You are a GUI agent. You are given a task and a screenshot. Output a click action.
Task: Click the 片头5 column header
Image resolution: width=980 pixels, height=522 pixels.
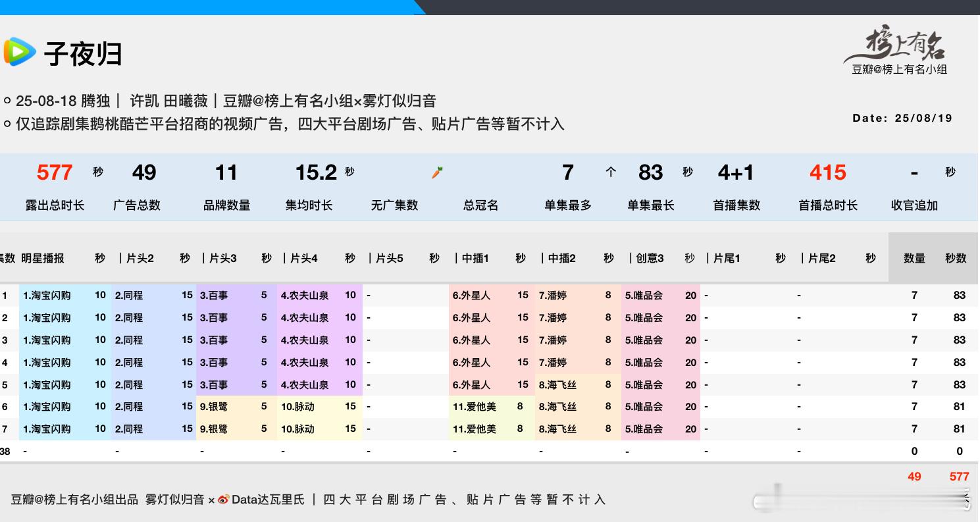click(x=390, y=258)
